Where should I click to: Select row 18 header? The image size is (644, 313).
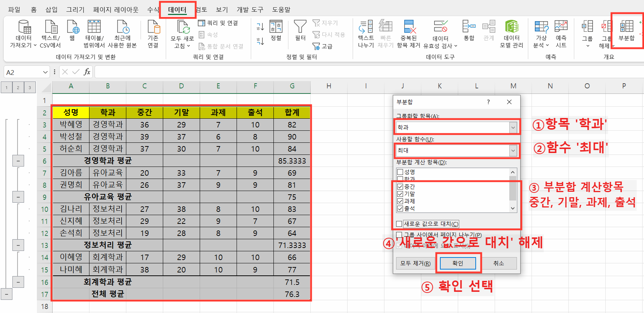pyautogui.click(x=45, y=306)
